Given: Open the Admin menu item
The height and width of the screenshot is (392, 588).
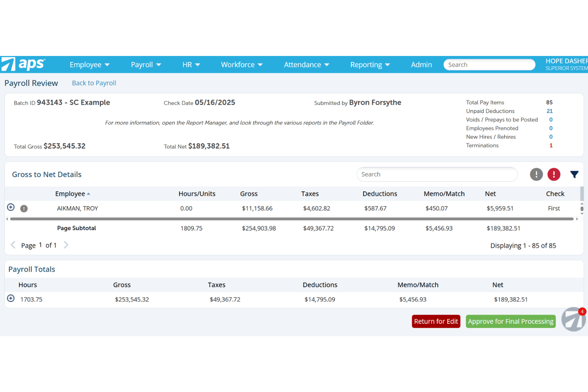Looking at the screenshot, I should click(x=421, y=65).
